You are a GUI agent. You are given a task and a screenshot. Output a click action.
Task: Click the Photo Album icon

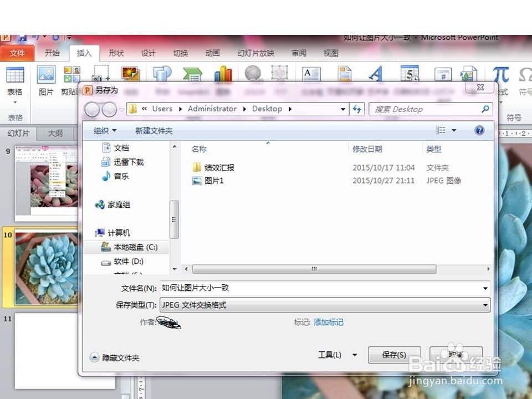click(x=131, y=74)
